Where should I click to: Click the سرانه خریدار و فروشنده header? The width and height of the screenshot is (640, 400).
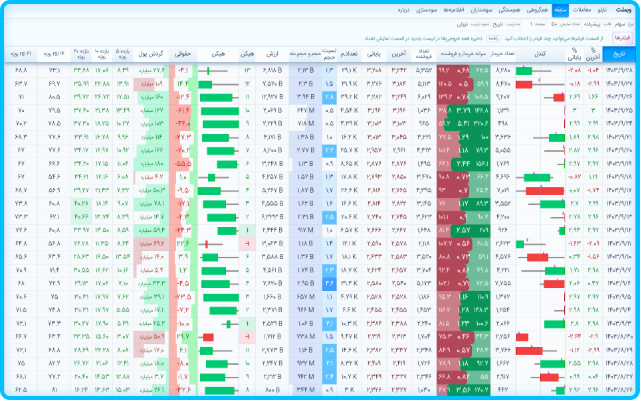point(463,54)
